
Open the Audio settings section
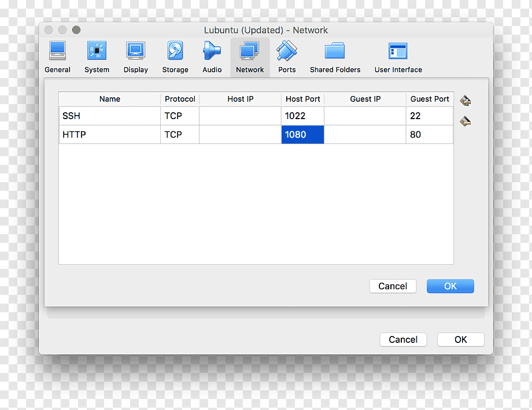(x=212, y=57)
